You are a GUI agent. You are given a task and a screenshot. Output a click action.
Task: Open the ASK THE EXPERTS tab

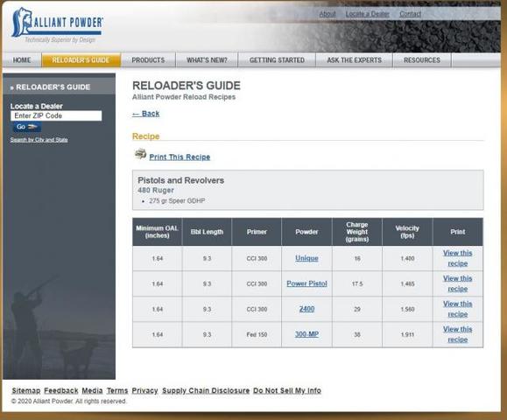click(355, 60)
